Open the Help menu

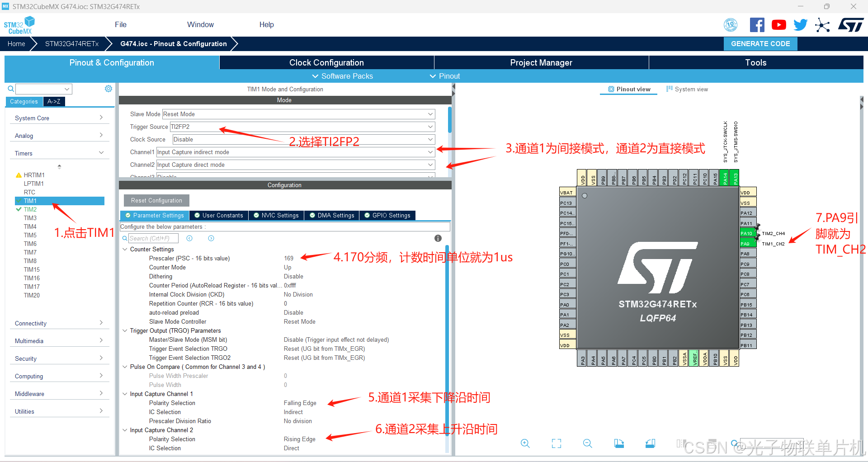coord(266,24)
